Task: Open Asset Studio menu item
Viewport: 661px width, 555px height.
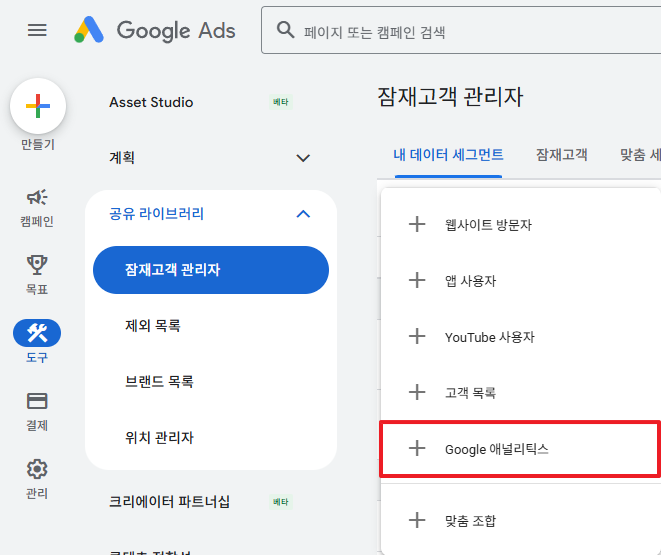Action: (x=151, y=102)
